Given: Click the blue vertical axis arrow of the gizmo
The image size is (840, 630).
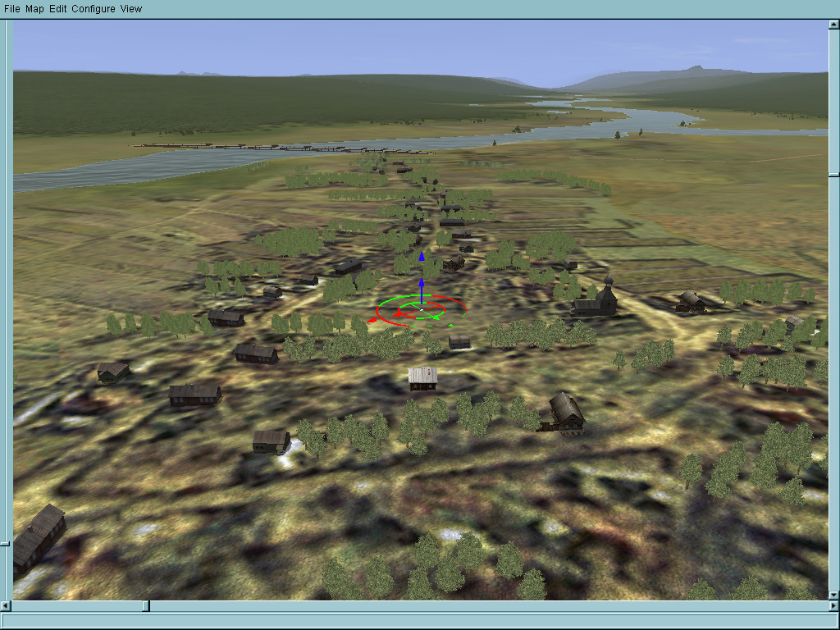Looking at the screenshot, I should click(422, 279).
